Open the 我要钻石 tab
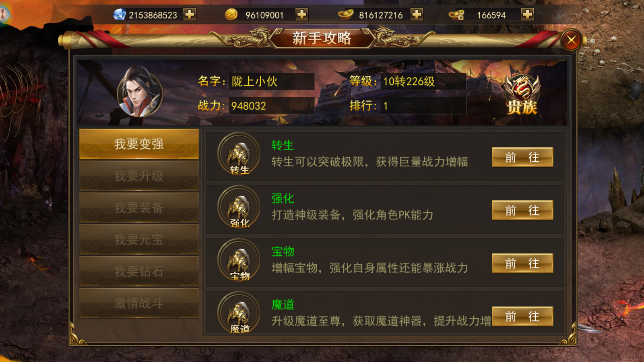Viewport: 644px width, 362px height. coord(139,271)
